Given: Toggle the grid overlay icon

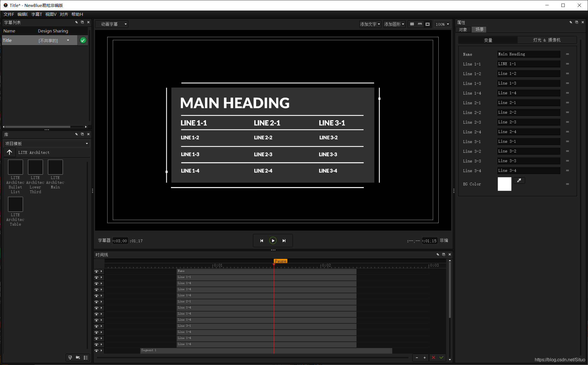Looking at the screenshot, I should (412, 24).
